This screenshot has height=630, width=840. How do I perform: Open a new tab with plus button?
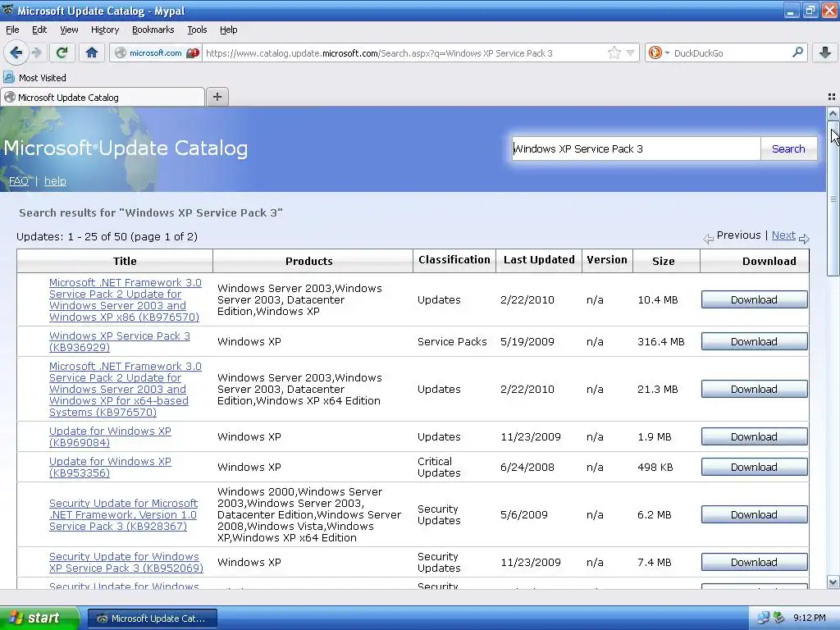[x=217, y=97]
